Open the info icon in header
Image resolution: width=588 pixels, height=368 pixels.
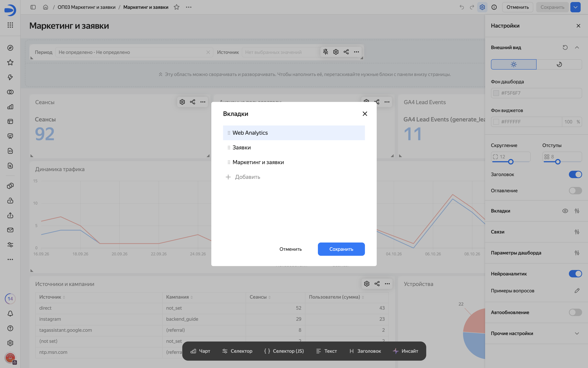tap(494, 7)
